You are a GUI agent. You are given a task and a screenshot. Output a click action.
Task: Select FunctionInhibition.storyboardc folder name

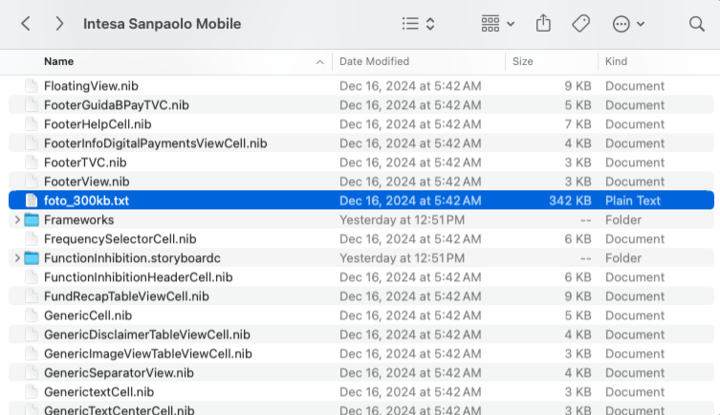pyautogui.click(x=132, y=258)
